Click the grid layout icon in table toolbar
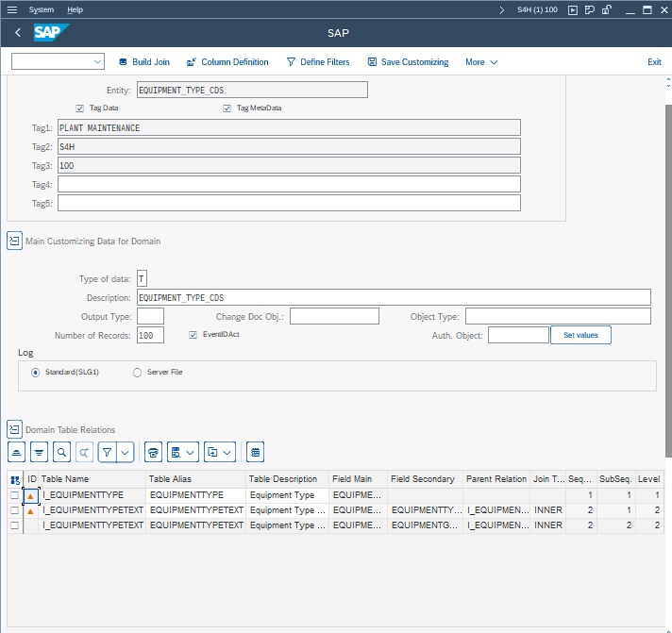This screenshot has height=633, width=672. (x=255, y=453)
